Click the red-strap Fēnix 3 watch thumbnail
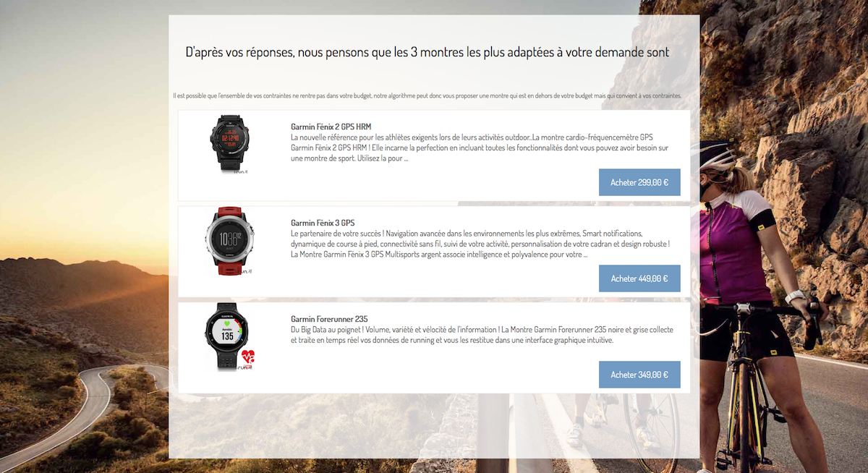The width and height of the screenshot is (868, 473). 231,239
